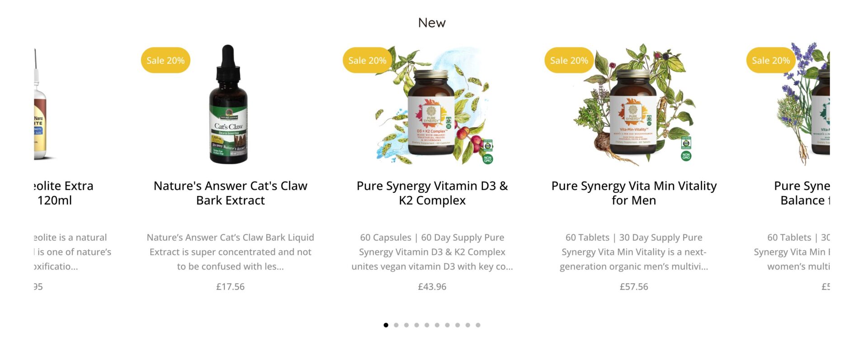Screen dimensions: 868x347
Task: Click the rightmost Sale 20% badge
Action: coord(771,60)
